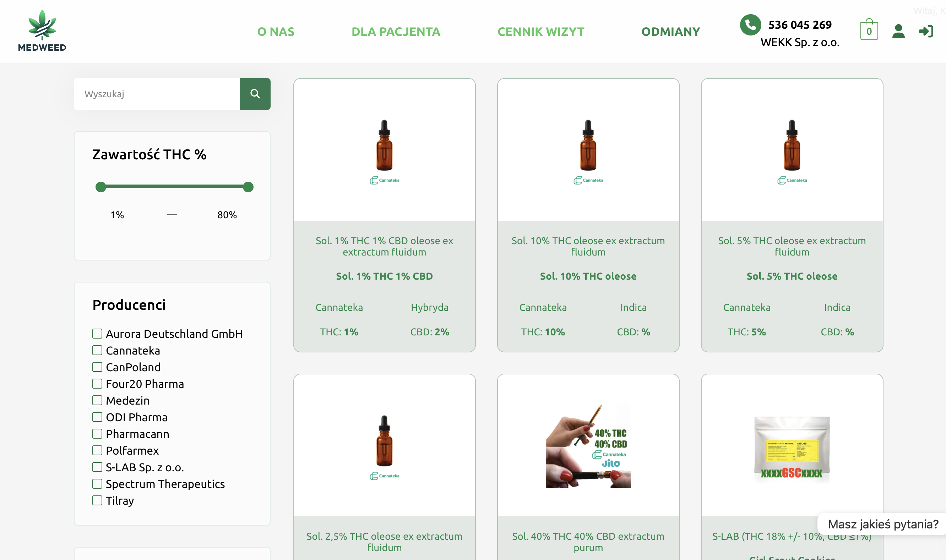Viewport: 946px width, 560px height.
Task: Click the phone number 536 045 269
Action: (800, 25)
